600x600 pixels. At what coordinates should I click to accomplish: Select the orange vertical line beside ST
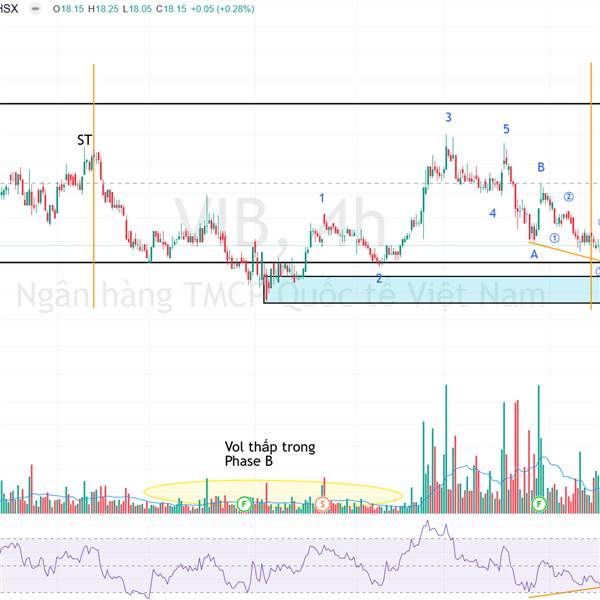[94, 186]
